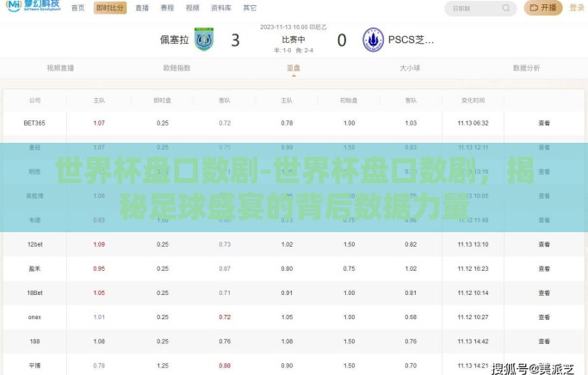Click the 11.13 13:10 change time
588x375 pixels.
pyautogui.click(x=473, y=244)
